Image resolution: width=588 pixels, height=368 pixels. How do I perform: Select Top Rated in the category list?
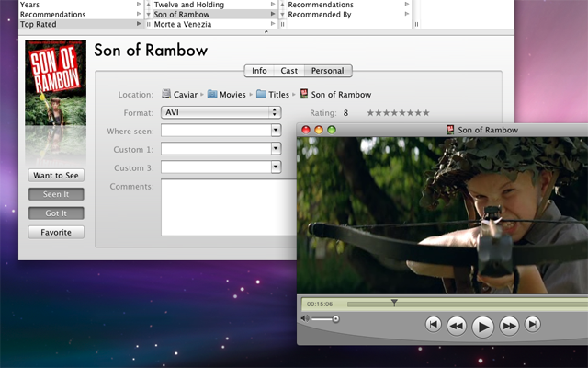click(40, 25)
